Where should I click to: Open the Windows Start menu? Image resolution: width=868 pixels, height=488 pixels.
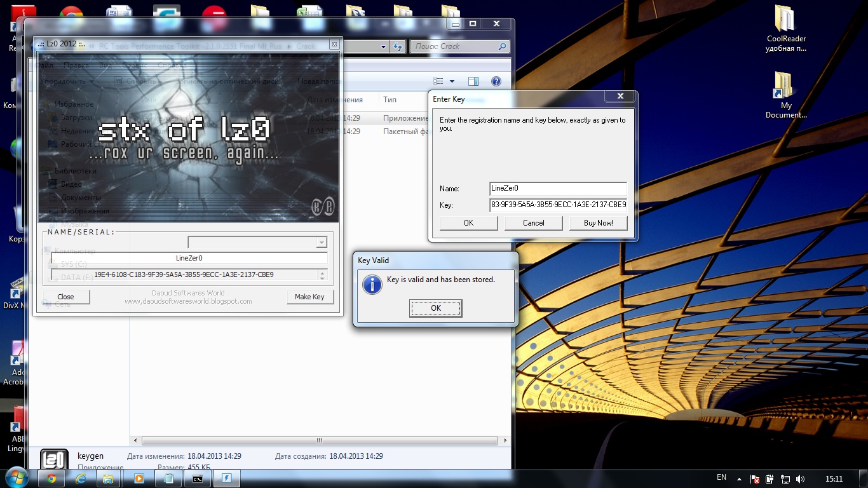(17, 478)
